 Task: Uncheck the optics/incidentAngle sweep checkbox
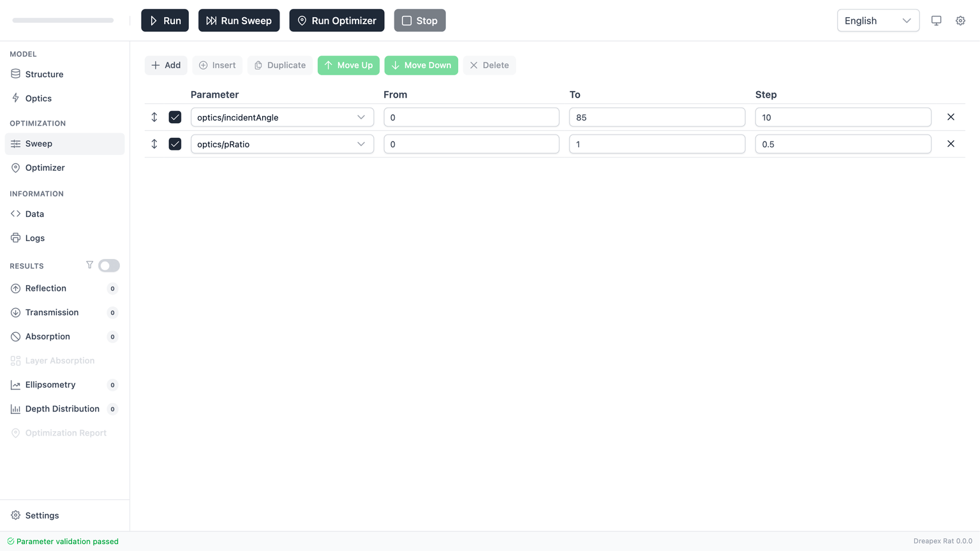tap(175, 117)
